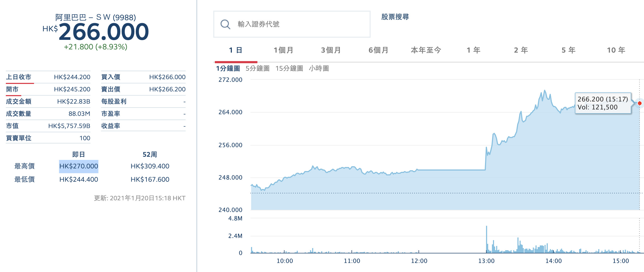The width and height of the screenshot is (644, 272).
Task: Click the highlighted HK$270.000 day high
Action: [x=79, y=166]
